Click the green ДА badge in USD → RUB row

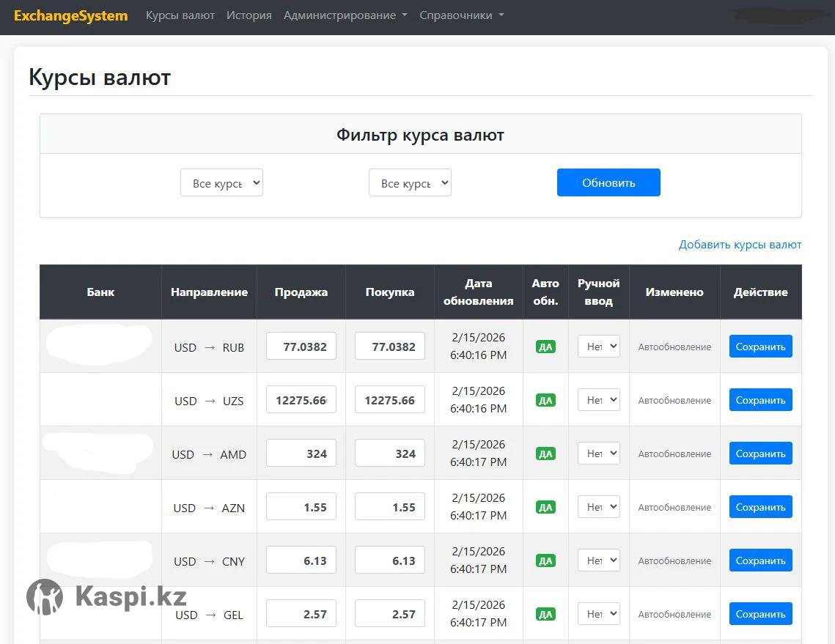(545, 347)
